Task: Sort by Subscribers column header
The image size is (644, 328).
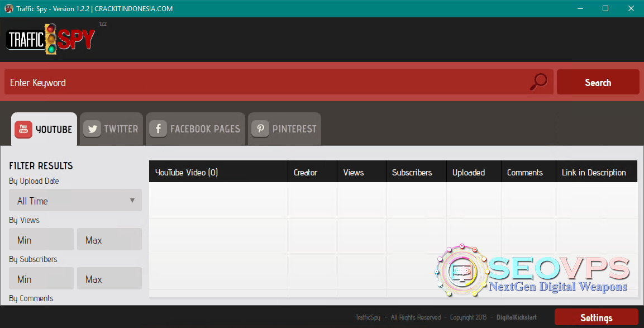Action: click(x=416, y=172)
